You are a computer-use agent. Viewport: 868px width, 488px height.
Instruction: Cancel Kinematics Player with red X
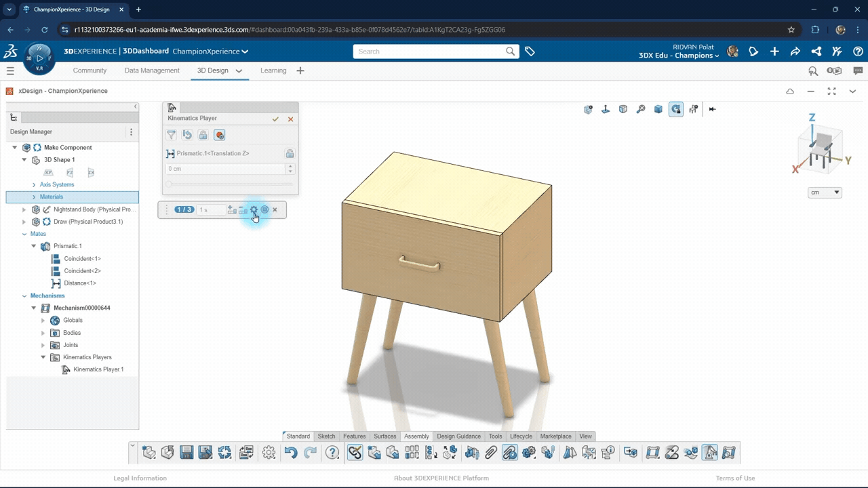[290, 119]
